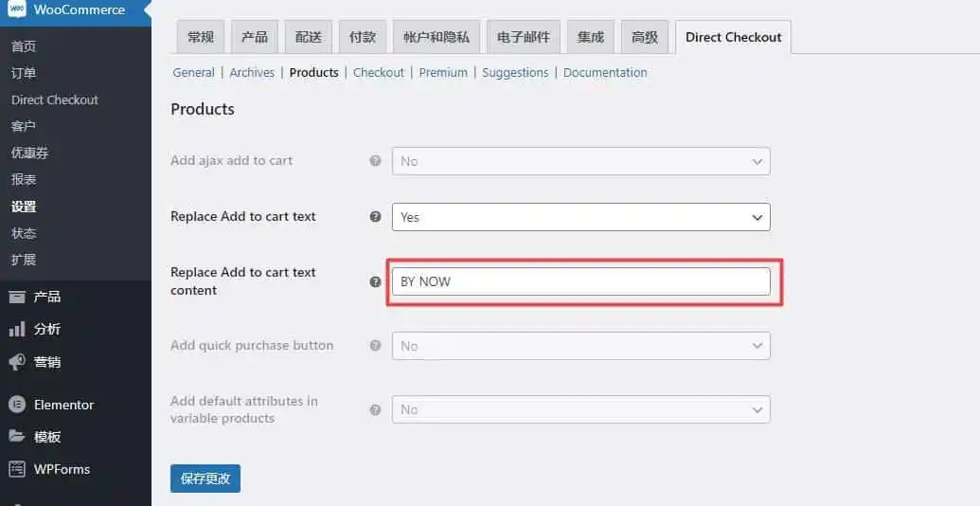Click the Templates (模板) folder icon
The image size is (980, 506).
click(x=17, y=437)
